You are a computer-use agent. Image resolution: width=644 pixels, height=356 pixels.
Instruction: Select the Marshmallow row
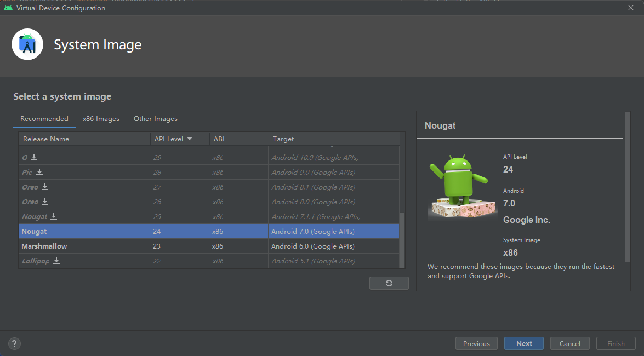pos(209,246)
